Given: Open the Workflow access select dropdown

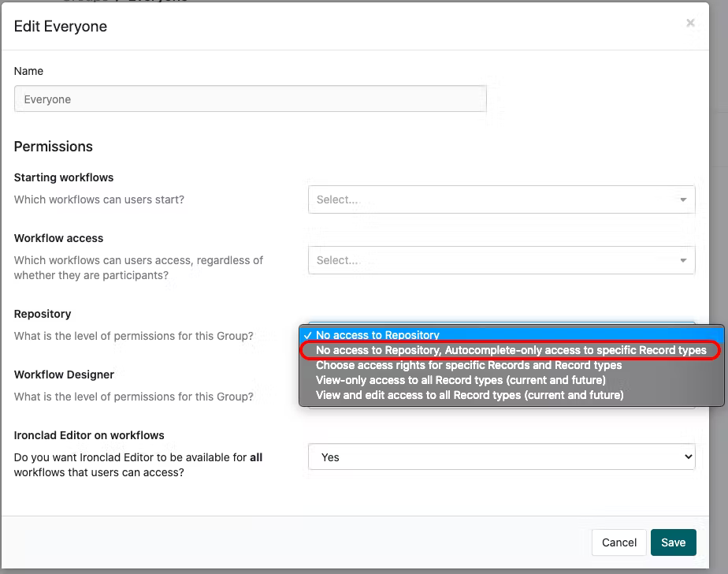Looking at the screenshot, I should 501,260.
